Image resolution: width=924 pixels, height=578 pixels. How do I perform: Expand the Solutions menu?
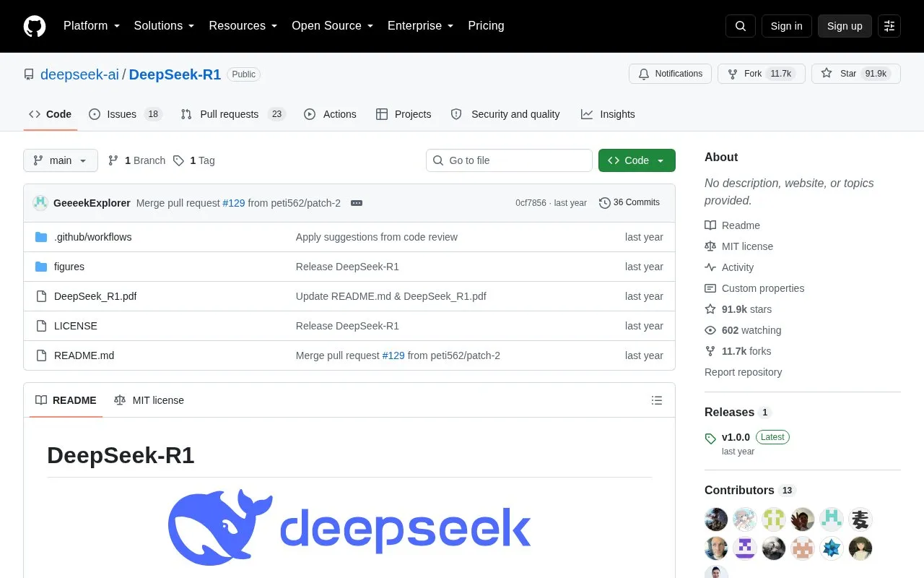(x=164, y=26)
